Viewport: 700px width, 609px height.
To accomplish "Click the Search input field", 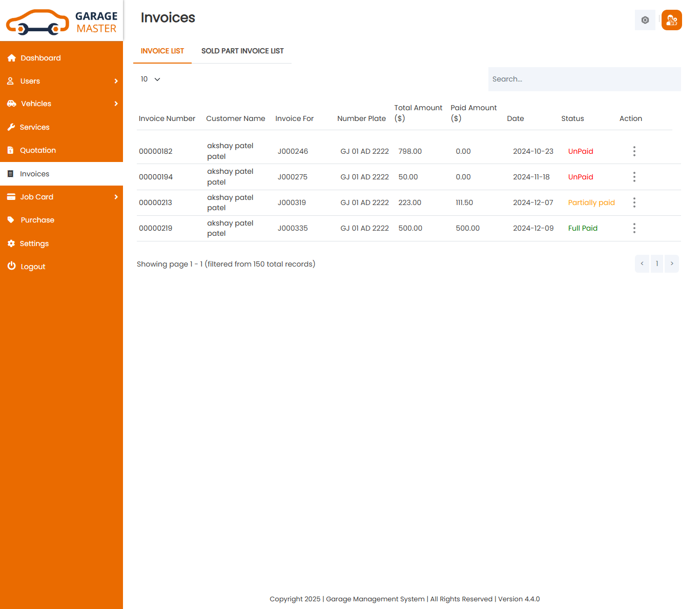I will (584, 79).
